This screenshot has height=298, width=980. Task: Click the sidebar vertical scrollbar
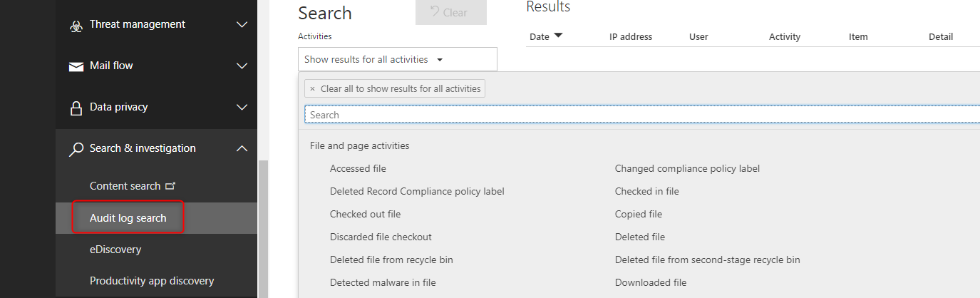[x=263, y=228]
